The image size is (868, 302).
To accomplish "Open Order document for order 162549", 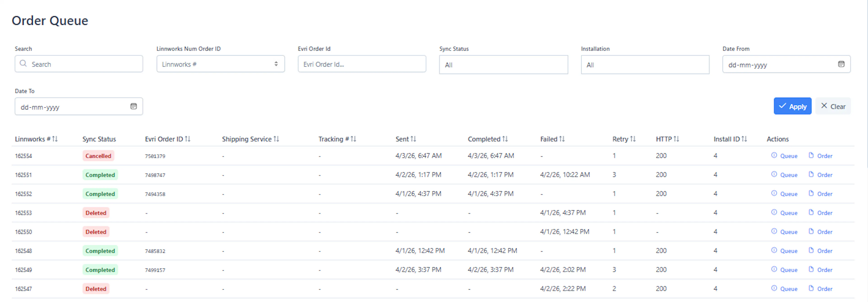I will [821, 270].
